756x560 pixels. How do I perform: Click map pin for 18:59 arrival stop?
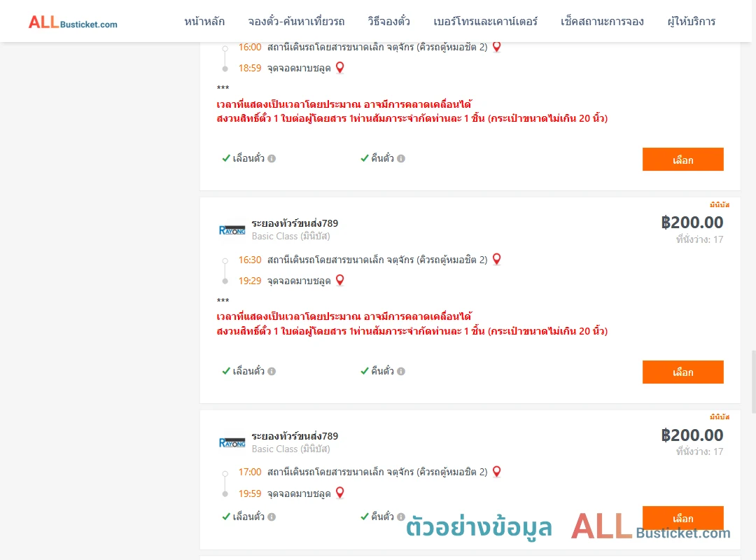coord(340,67)
